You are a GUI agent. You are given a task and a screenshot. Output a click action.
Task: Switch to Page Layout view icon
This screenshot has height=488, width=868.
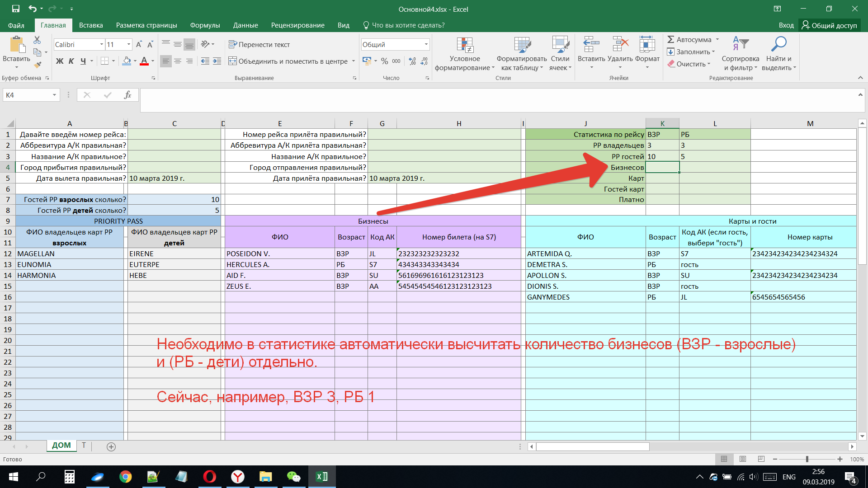pos(743,459)
